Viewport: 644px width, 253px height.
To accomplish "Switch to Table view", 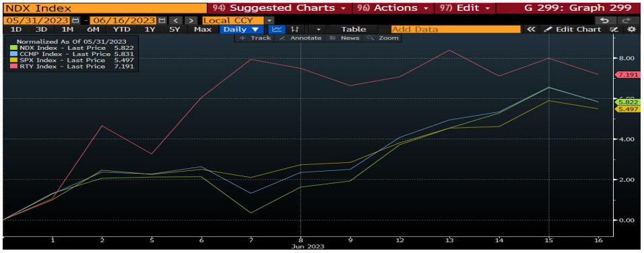I will point(354,30).
